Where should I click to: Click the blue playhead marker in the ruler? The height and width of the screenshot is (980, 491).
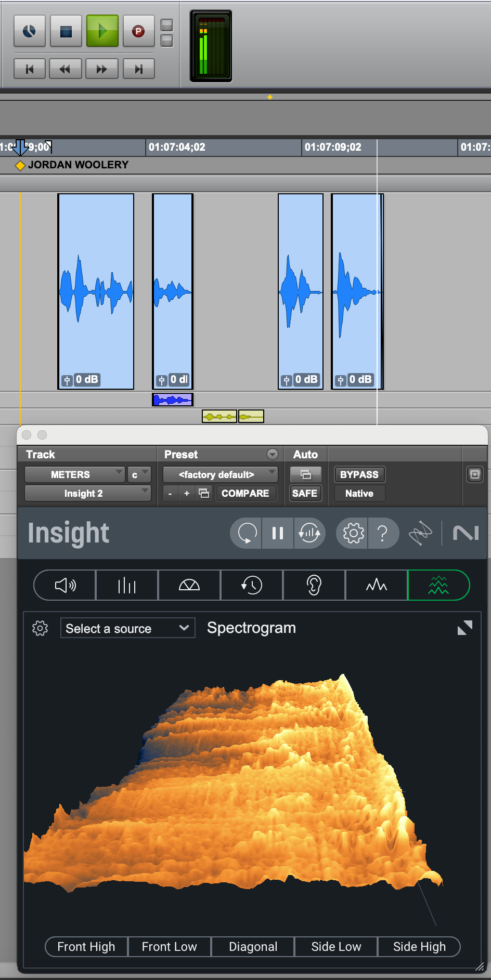click(x=20, y=148)
